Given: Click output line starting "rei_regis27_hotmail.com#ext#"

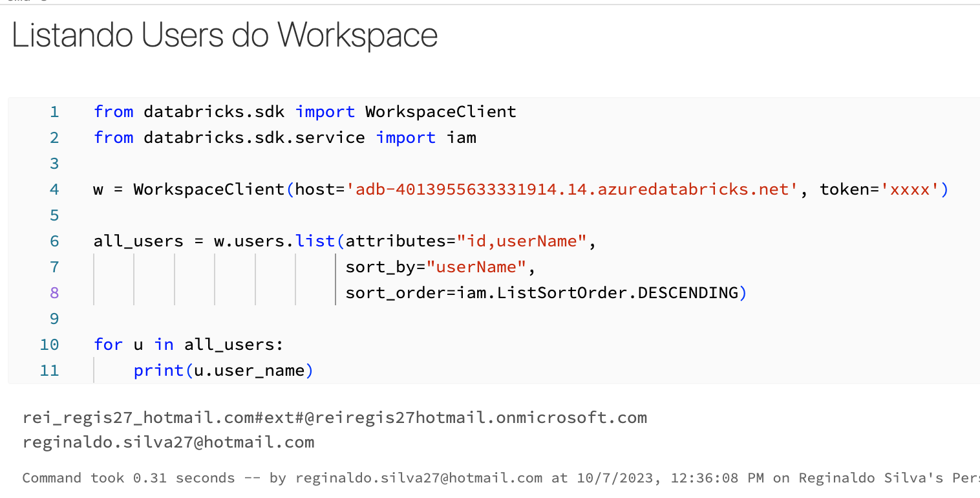Looking at the screenshot, I should (335, 418).
